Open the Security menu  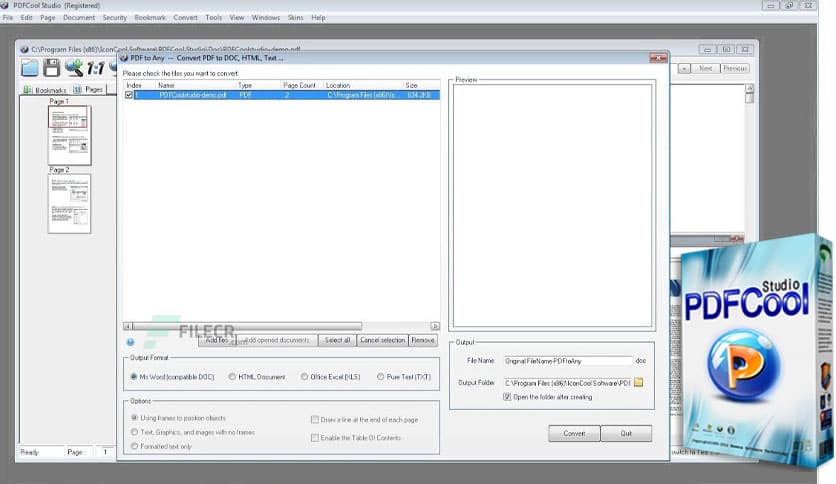click(115, 18)
